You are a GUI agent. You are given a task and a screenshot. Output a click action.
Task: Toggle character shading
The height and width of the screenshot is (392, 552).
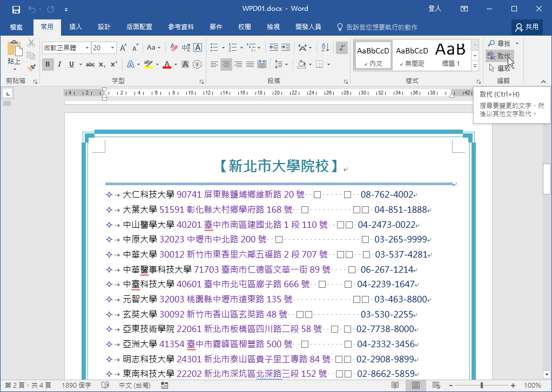point(185,64)
